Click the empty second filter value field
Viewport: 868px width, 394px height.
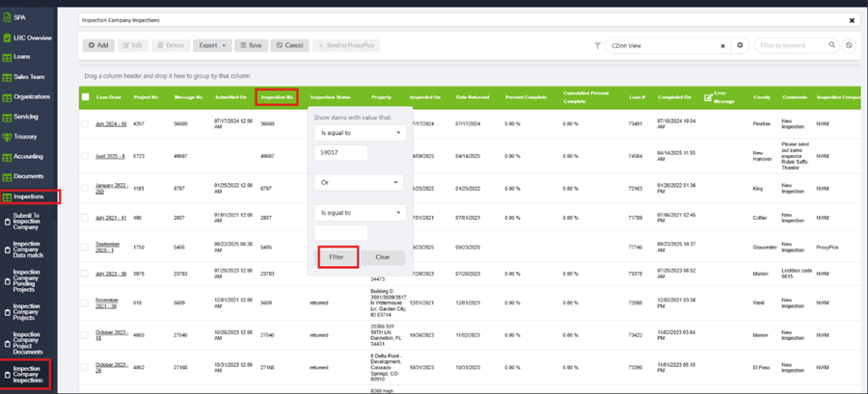(x=340, y=232)
